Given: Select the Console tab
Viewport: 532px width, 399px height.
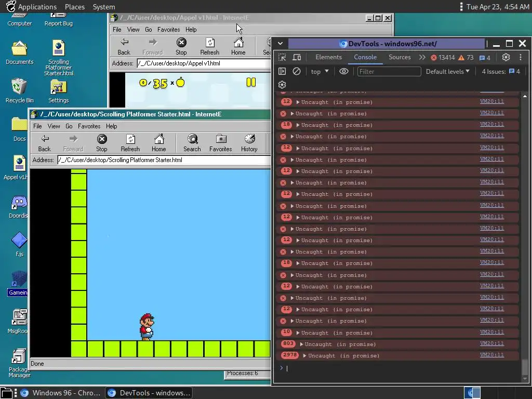Looking at the screenshot, I should [x=365, y=57].
